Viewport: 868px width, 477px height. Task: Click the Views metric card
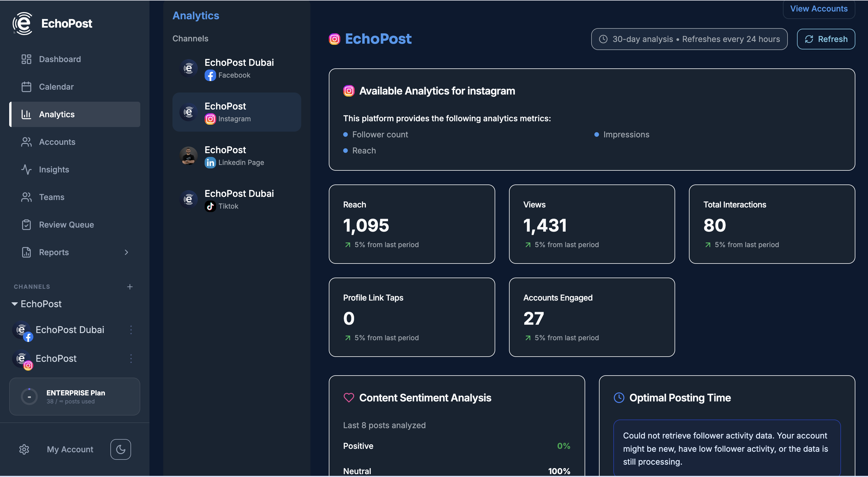click(592, 224)
